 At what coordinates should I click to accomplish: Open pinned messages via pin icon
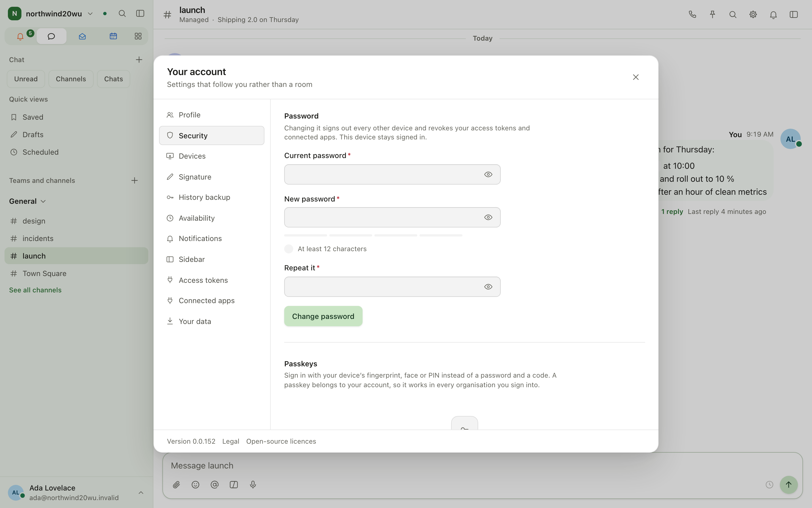712,14
